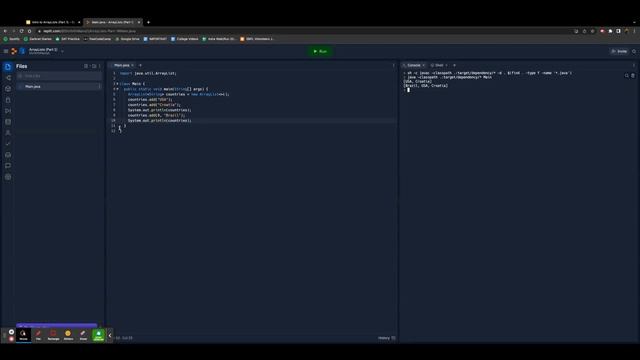The image size is (640, 360).
Task: Close the Main.java editor tab
Action: tap(133, 65)
